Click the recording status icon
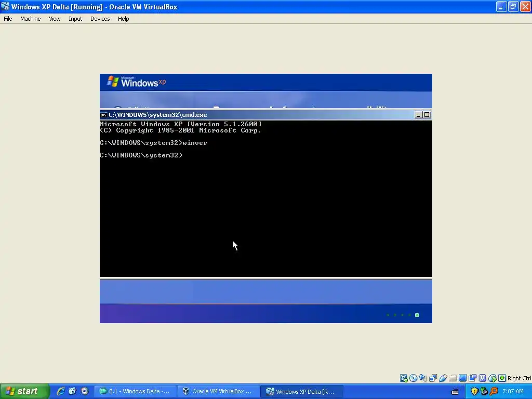The image size is (532, 399). click(472, 378)
